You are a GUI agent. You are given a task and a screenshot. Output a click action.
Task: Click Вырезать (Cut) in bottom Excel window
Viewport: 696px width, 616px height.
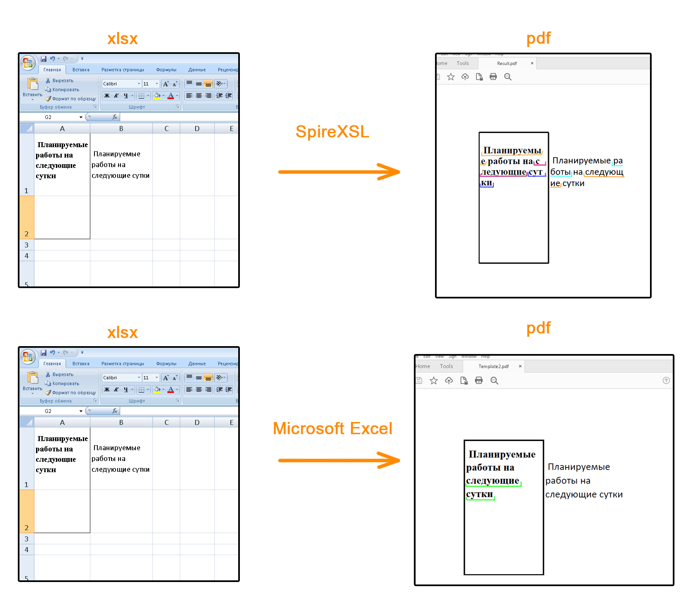pyautogui.click(x=60, y=374)
